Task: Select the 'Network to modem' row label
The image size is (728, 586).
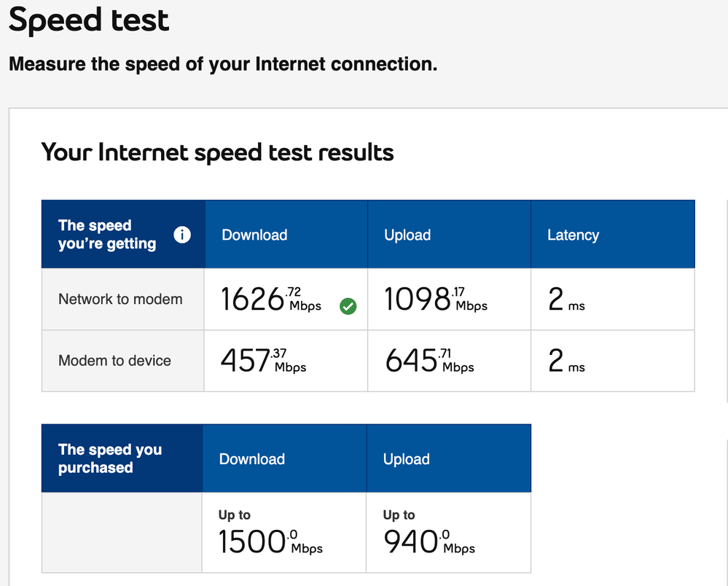Action: click(120, 299)
